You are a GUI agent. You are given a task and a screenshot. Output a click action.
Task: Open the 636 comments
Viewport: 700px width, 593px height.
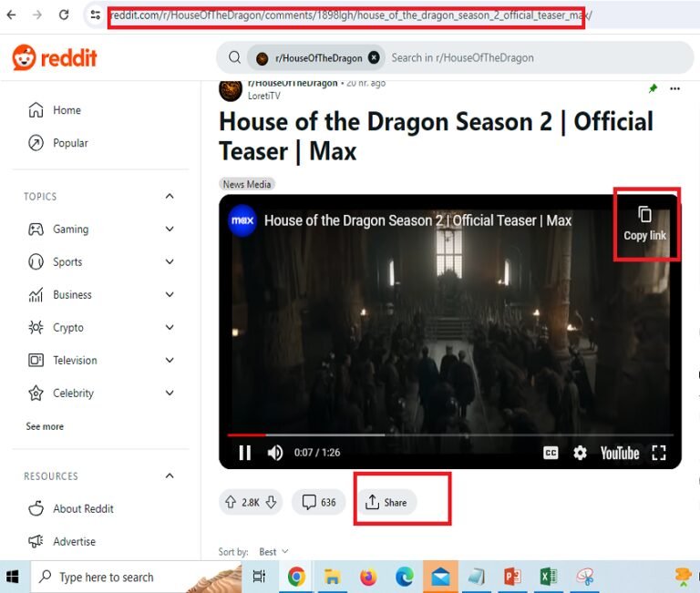[x=319, y=503]
